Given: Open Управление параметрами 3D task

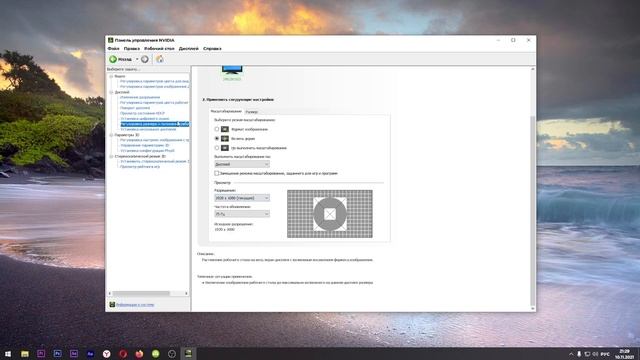Looking at the screenshot, I should [x=144, y=145].
